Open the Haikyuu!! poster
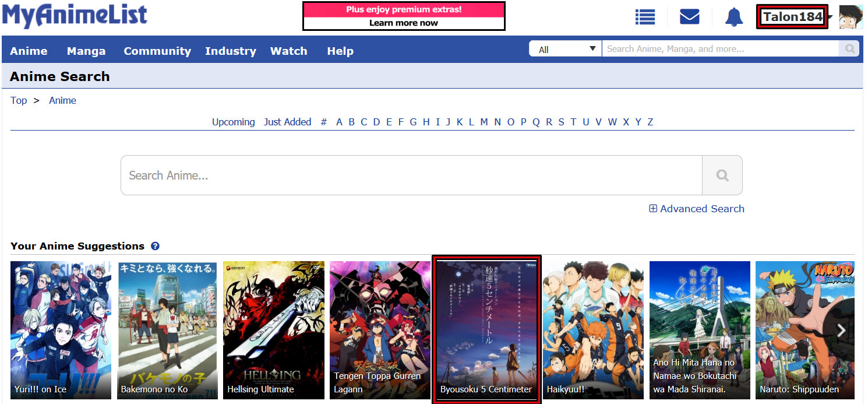The image size is (868, 404). [593, 330]
